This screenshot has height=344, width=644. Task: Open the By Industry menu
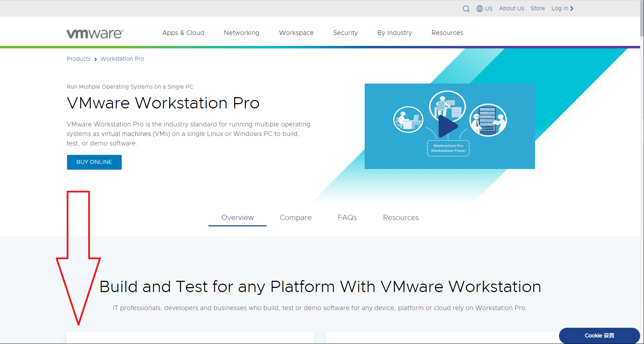(x=394, y=32)
